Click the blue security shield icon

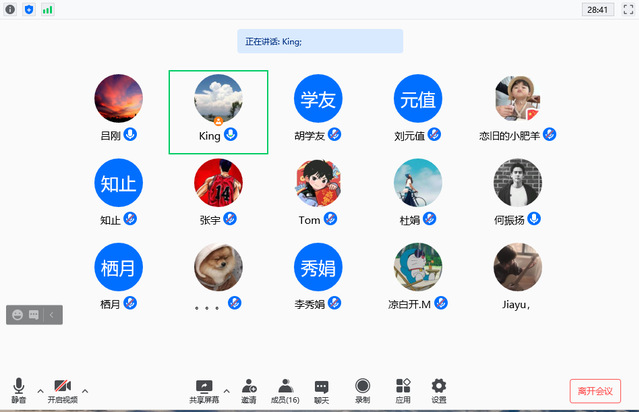[x=29, y=9]
